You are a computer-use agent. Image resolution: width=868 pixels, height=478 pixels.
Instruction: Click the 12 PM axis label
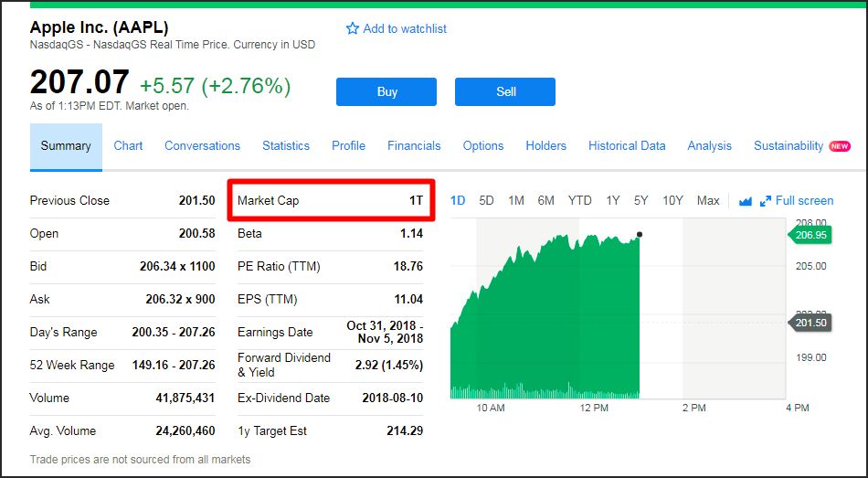click(x=594, y=409)
